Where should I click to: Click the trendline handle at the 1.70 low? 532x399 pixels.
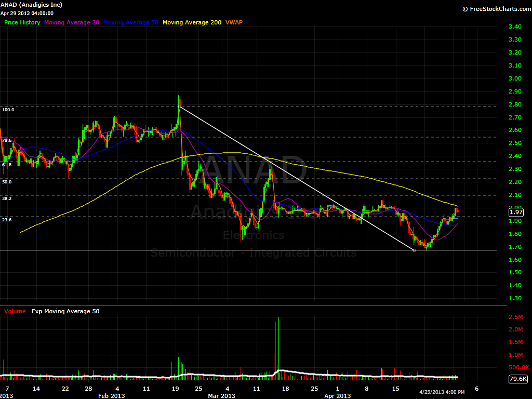(x=414, y=250)
